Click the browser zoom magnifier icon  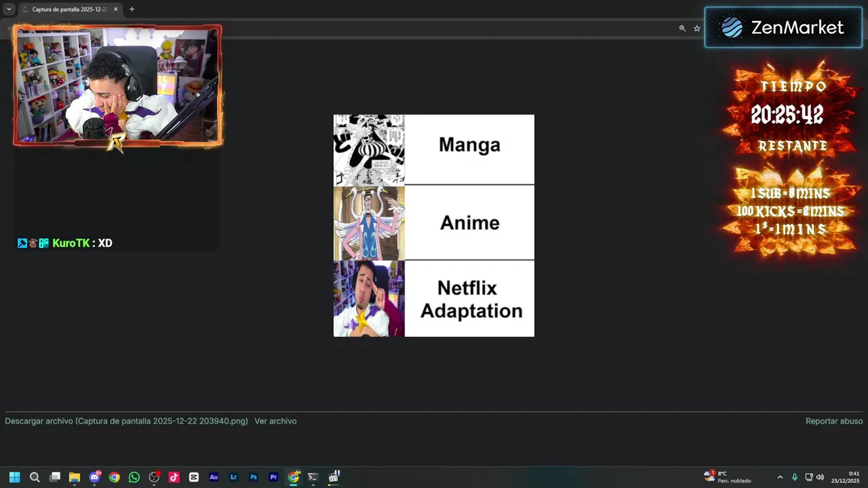tap(682, 28)
